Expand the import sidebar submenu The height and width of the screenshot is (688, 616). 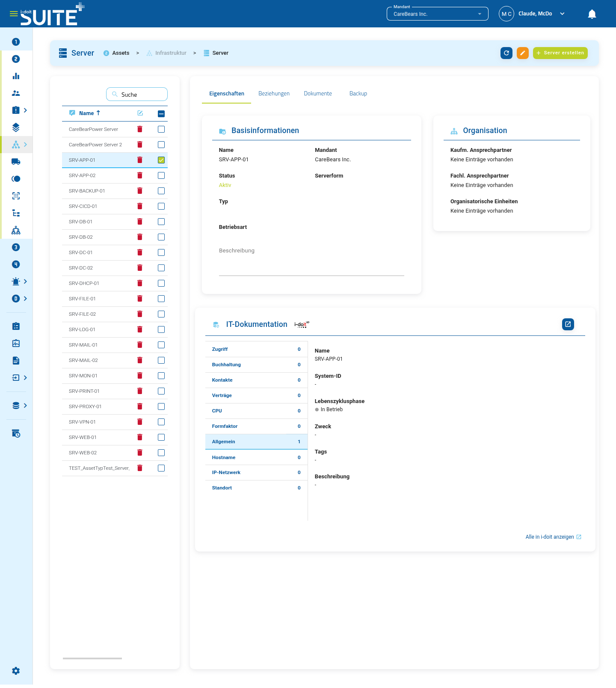(x=25, y=378)
